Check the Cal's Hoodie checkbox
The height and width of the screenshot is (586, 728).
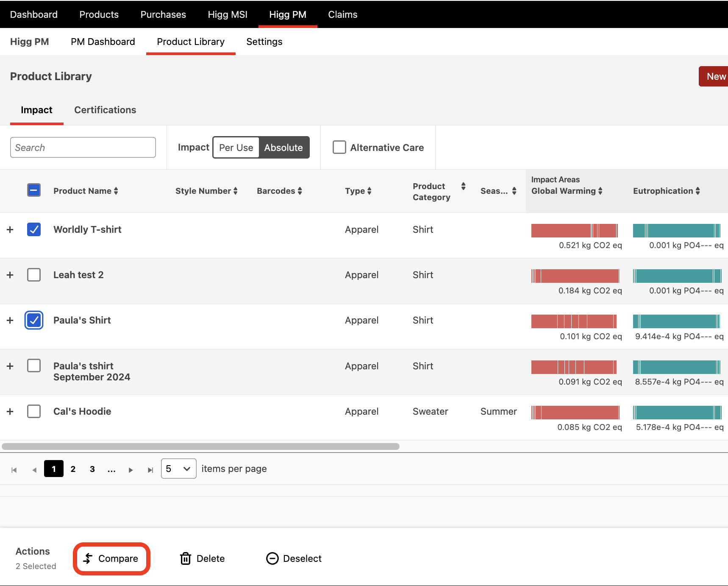tap(34, 411)
